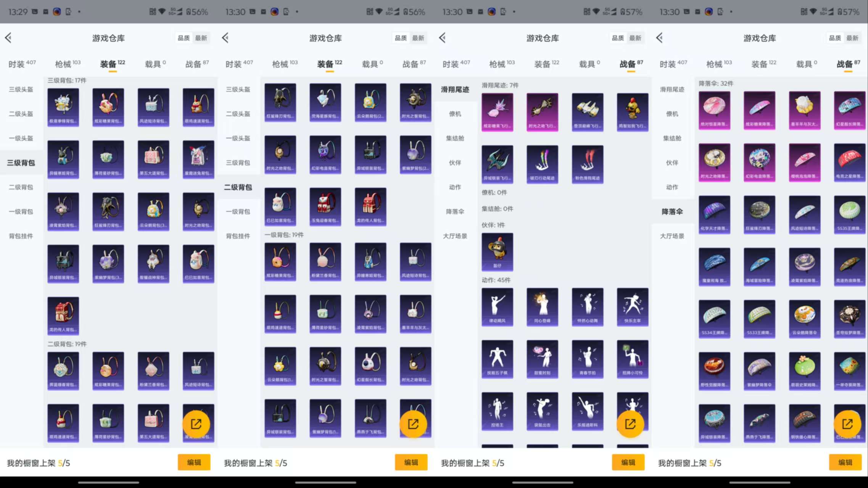This screenshot has height=488, width=868.
Task: Select the 破刃行动尾迹 rainbow trail item
Action: point(542,164)
